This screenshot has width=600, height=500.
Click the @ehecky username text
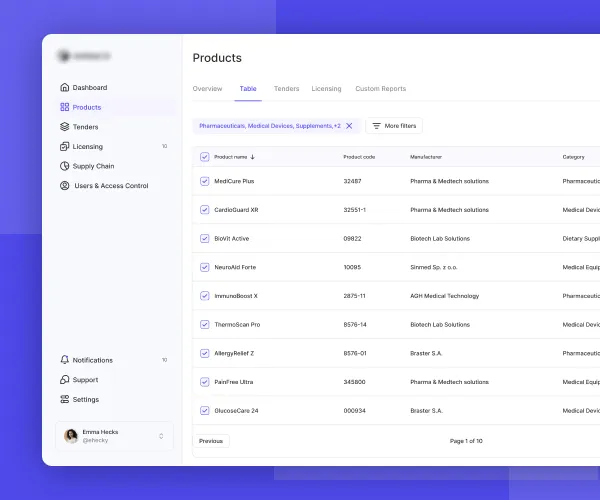point(95,440)
